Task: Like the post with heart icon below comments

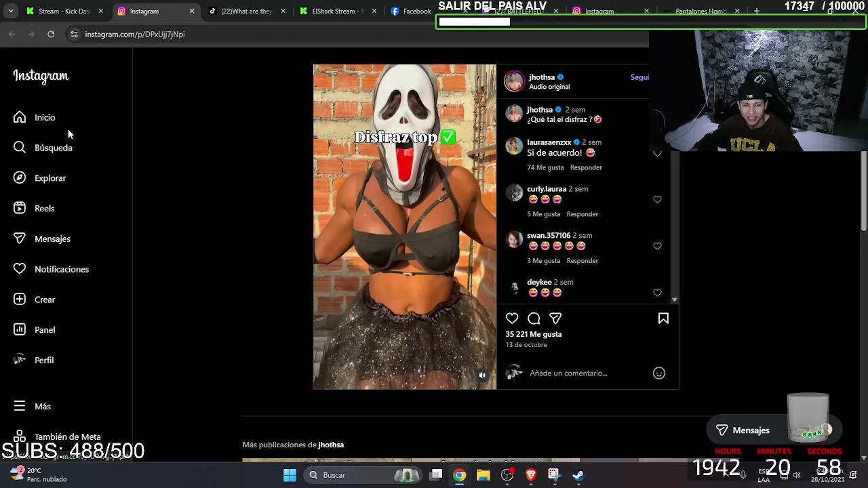Action: [x=512, y=319]
